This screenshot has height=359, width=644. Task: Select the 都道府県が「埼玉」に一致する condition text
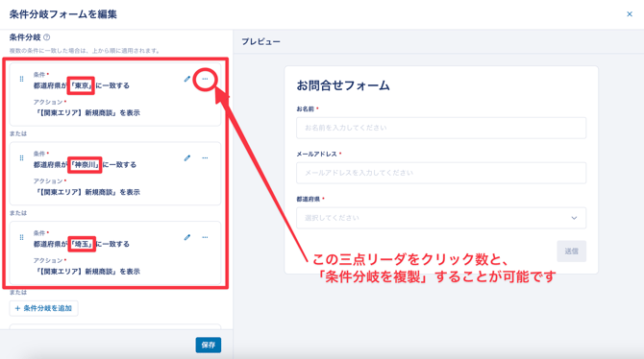[82, 244]
